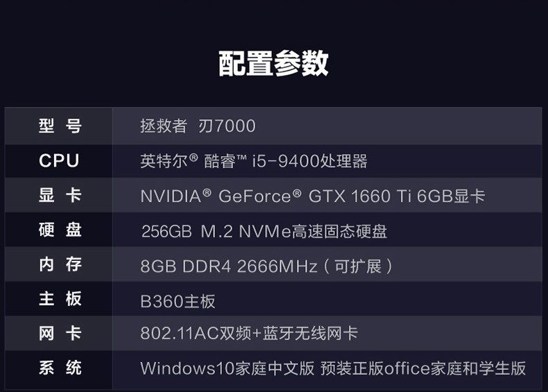Click the 预装正版office家庭和学生版 text
This screenshot has width=548, height=392.
(423, 368)
